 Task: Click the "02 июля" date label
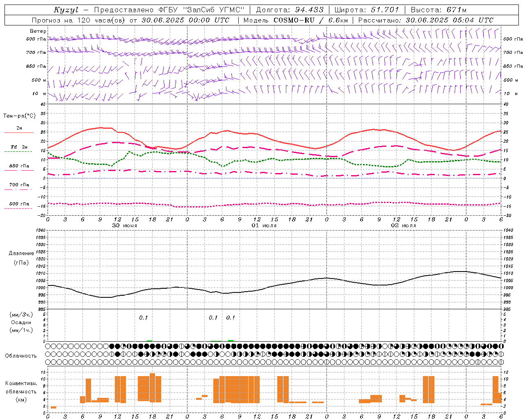[x=404, y=226]
